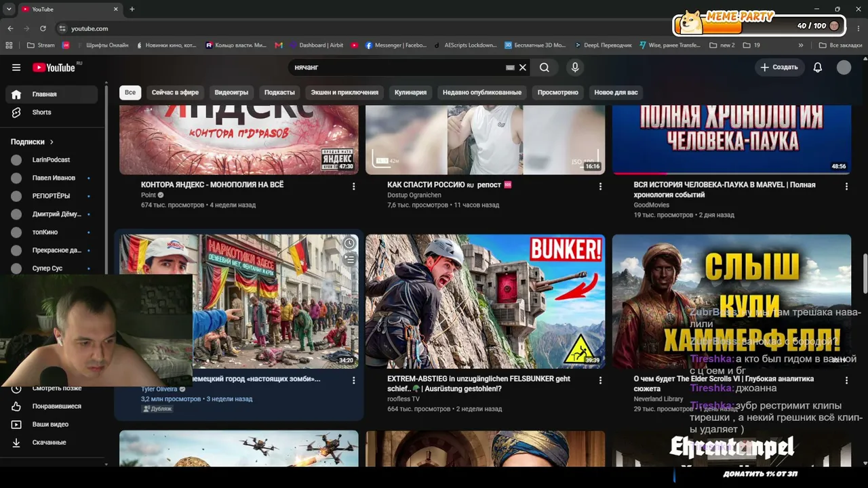Open options menu for КАК СПАСТИ РОССИЮ video

click(600, 186)
